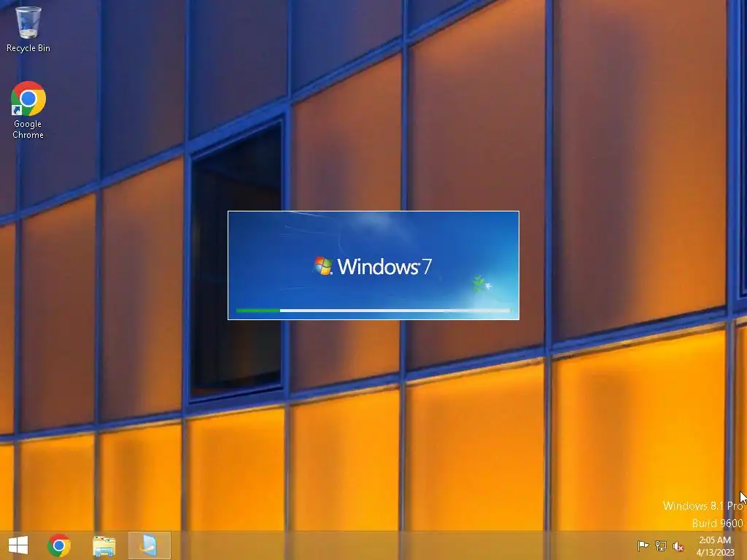Open the network status tray icon
The width and height of the screenshot is (747, 560).
661,545
